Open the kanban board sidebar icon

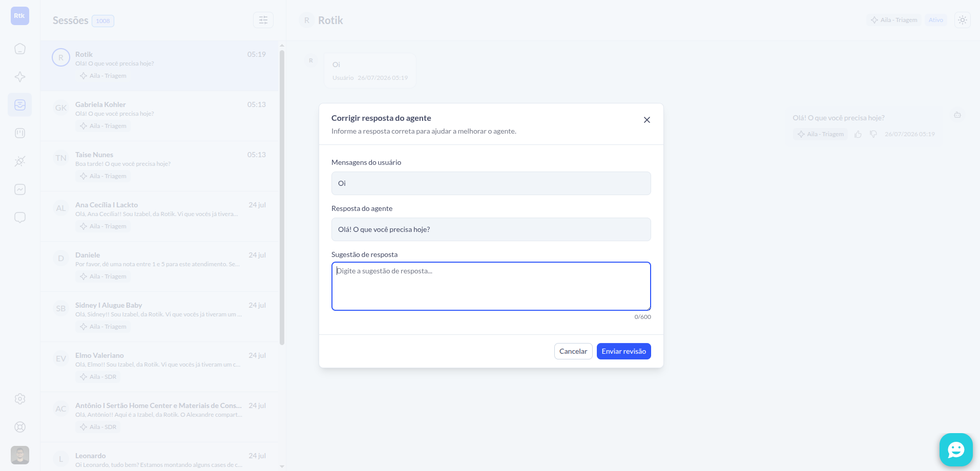click(20, 133)
